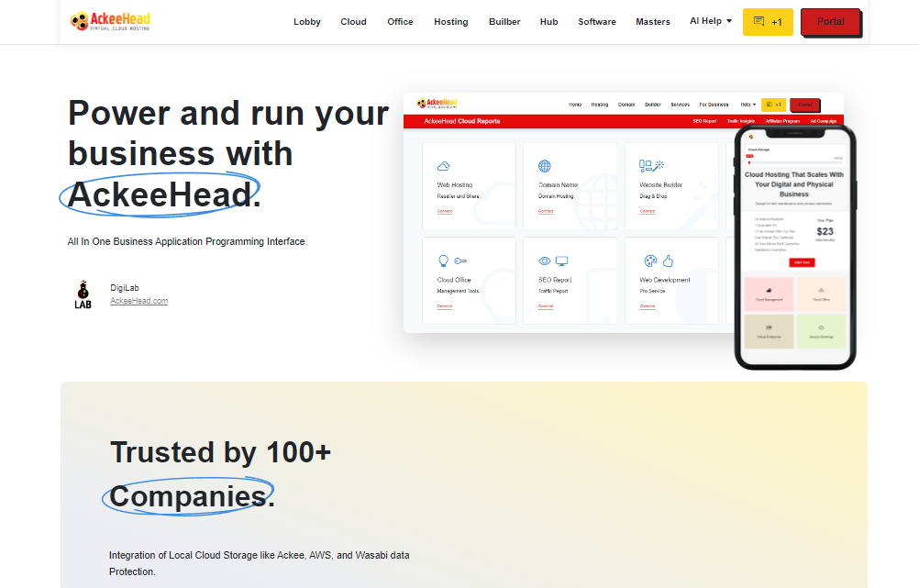Follow the AckeeHead.com link under DigiLab
This screenshot has width=919, height=588.
coord(139,301)
